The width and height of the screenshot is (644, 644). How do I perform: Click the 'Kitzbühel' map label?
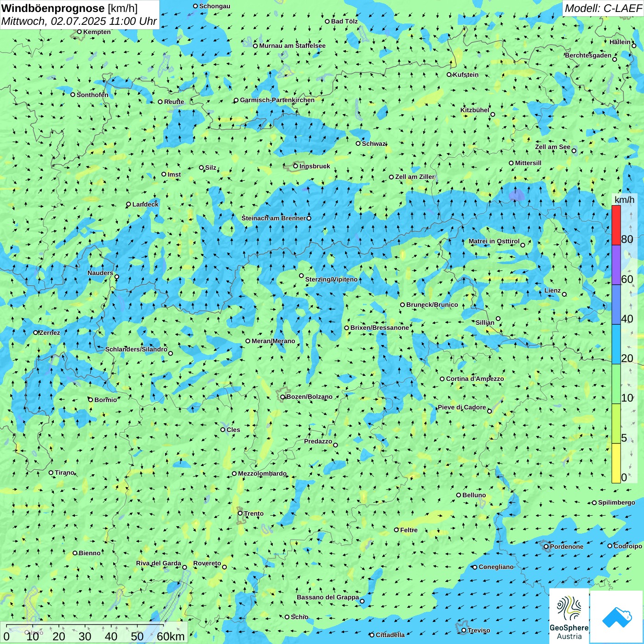click(x=475, y=110)
